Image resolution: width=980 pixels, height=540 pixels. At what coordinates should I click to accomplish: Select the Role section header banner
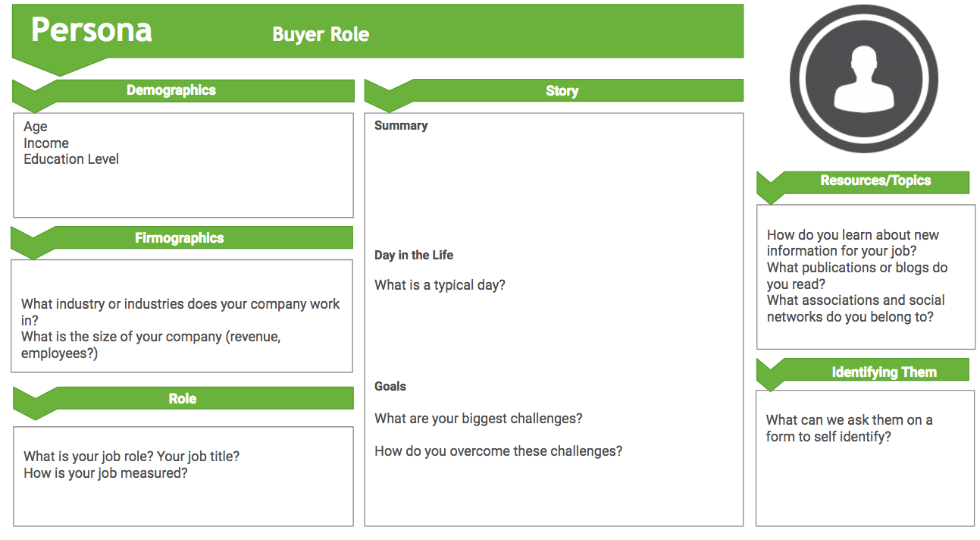(x=183, y=399)
